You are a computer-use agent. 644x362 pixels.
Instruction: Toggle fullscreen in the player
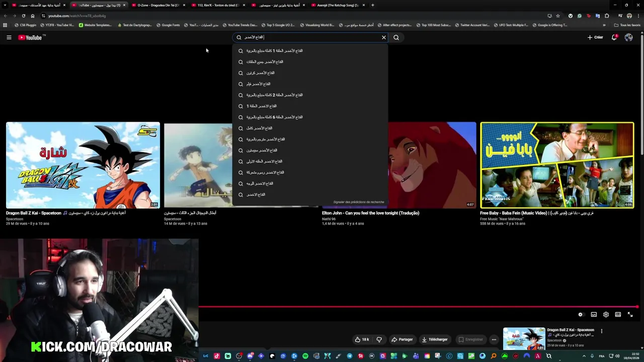[x=630, y=315]
